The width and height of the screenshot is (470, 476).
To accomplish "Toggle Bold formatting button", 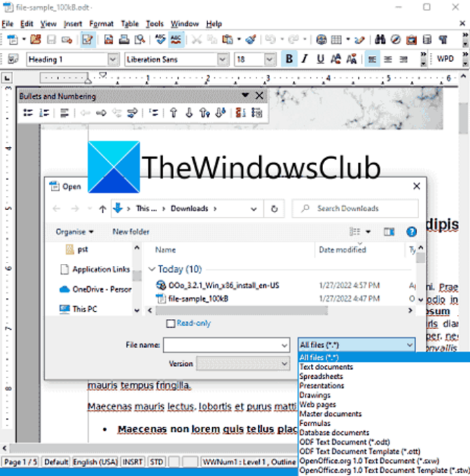I will click(x=289, y=59).
